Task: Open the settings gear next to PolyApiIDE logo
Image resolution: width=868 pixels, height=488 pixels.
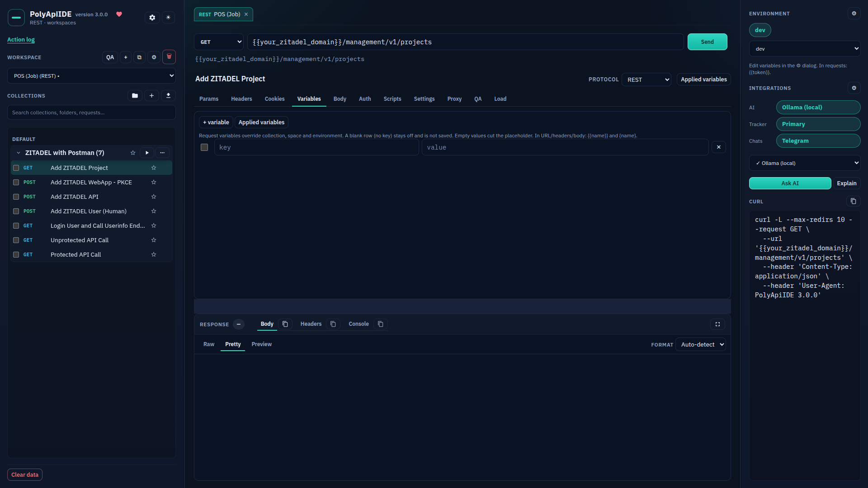Action: pos(152,18)
